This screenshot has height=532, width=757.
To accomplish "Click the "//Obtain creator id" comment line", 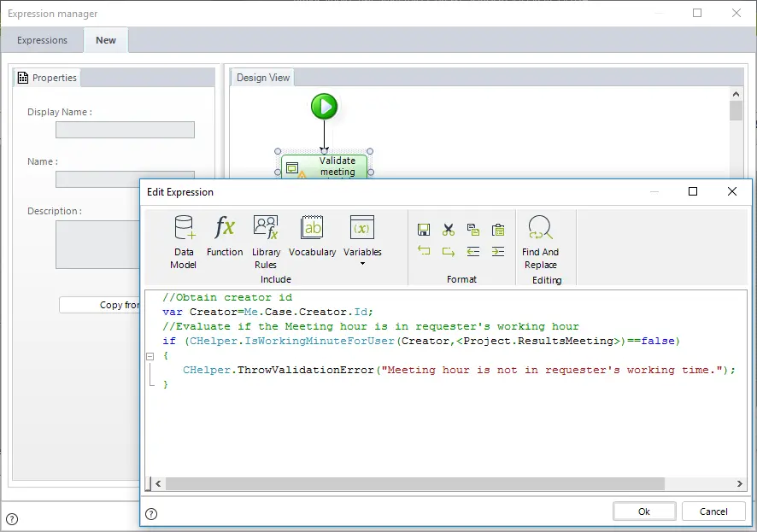I will (227, 297).
